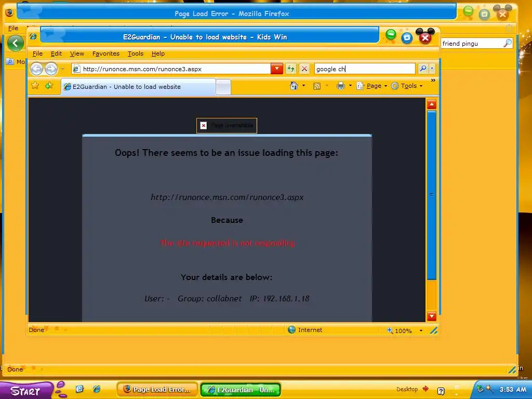532x399 pixels.
Task: Click the IE Back arrow button
Action: pyautogui.click(x=37, y=69)
